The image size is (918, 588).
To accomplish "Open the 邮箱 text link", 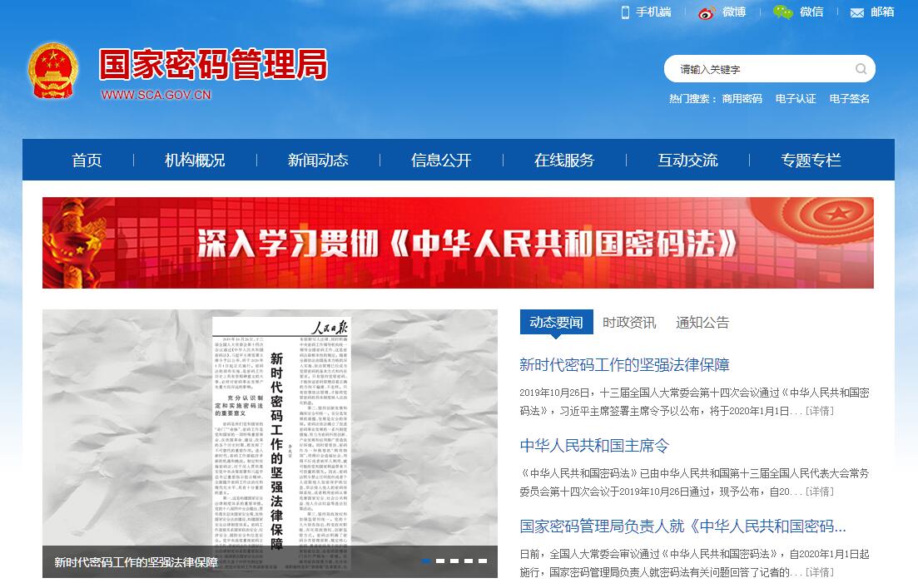I will [881, 12].
